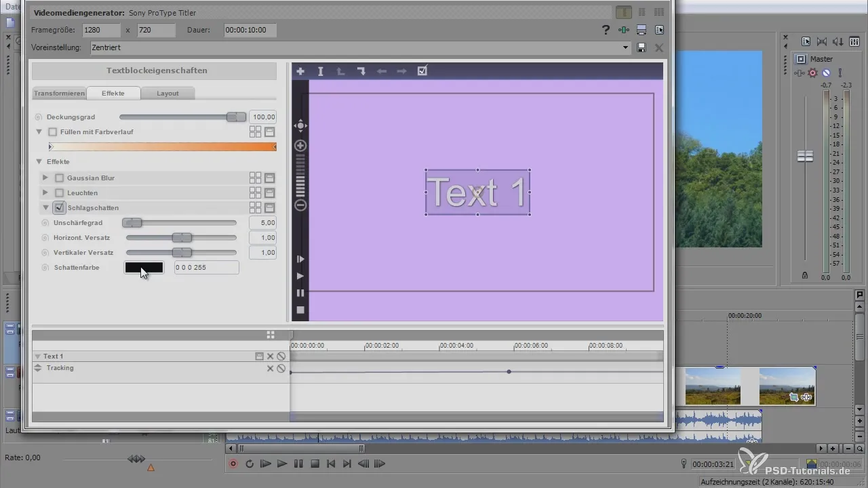Pause the titler preview

point(300,293)
